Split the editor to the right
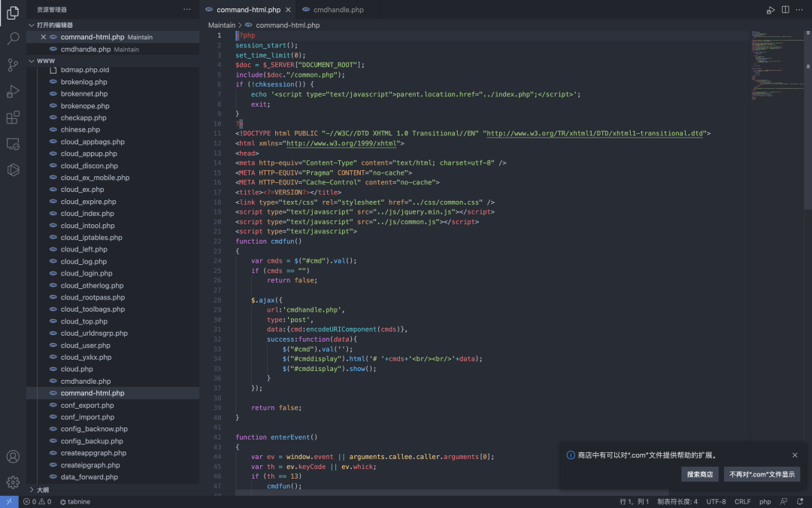This screenshot has height=508, width=812. click(786, 10)
